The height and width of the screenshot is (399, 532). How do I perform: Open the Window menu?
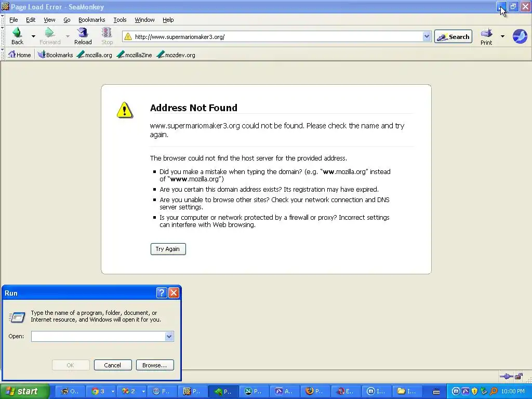144,20
